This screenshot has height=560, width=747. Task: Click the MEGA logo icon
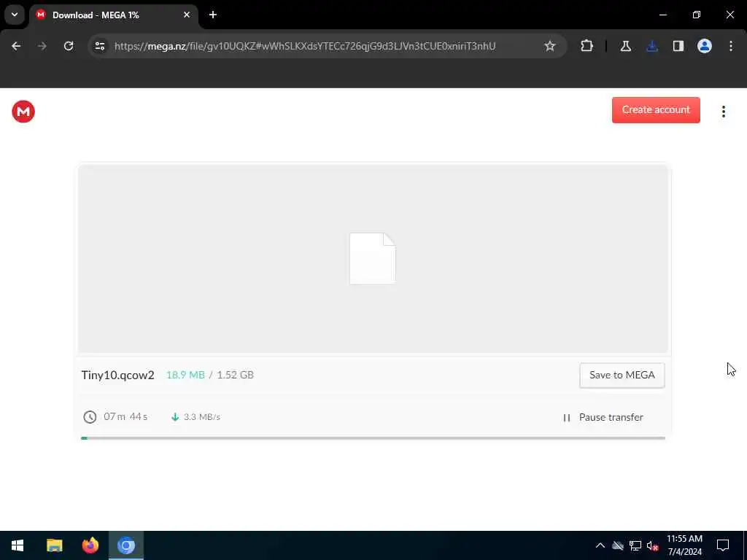pyautogui.click(x=23, y=112)
